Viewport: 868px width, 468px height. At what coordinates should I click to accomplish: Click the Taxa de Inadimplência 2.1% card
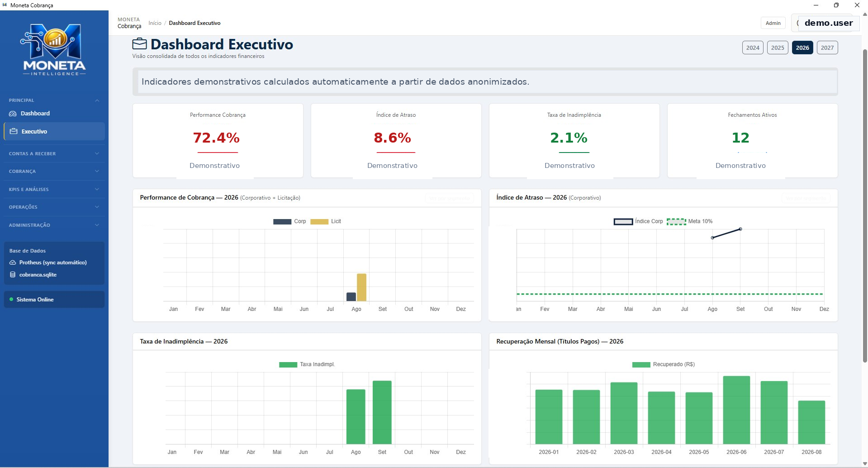(x=574, y=141)
